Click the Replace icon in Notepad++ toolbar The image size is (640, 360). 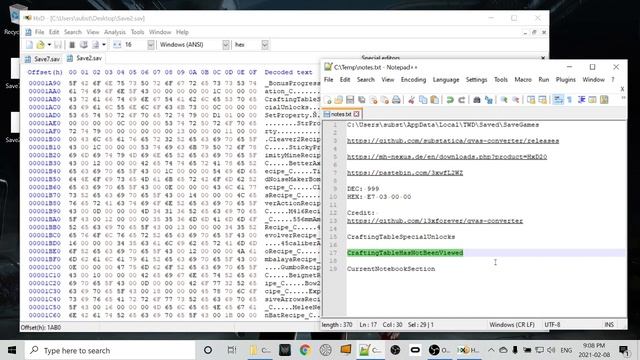coord(489,100)
